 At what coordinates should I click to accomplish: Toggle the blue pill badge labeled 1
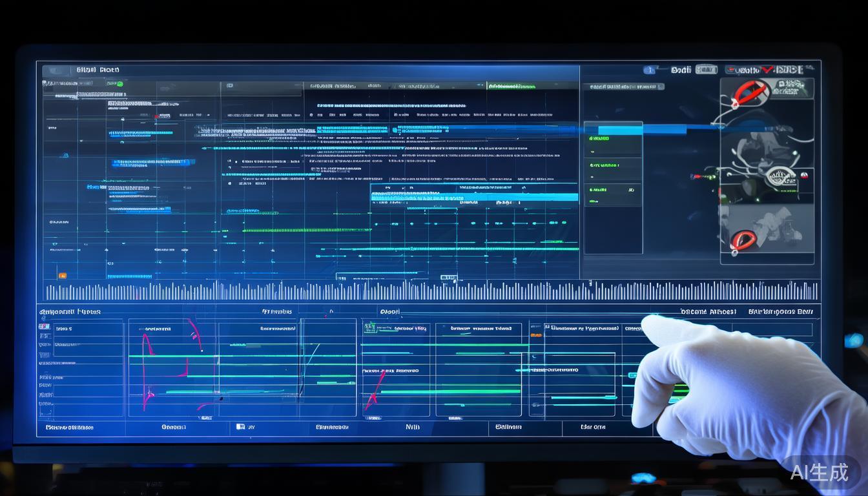coord(649,70)
